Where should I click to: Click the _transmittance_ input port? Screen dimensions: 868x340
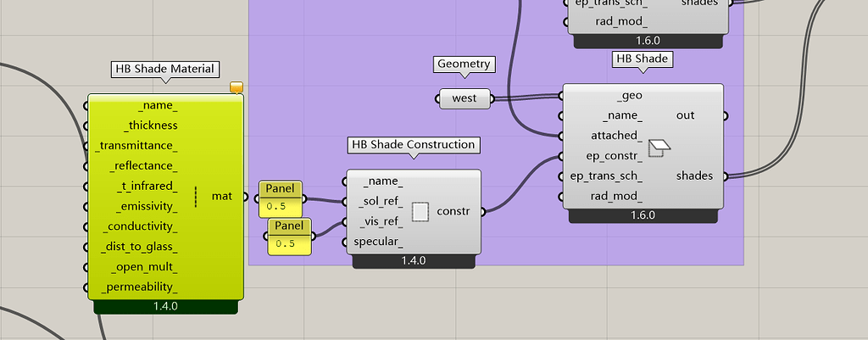[x=136, y=146]
